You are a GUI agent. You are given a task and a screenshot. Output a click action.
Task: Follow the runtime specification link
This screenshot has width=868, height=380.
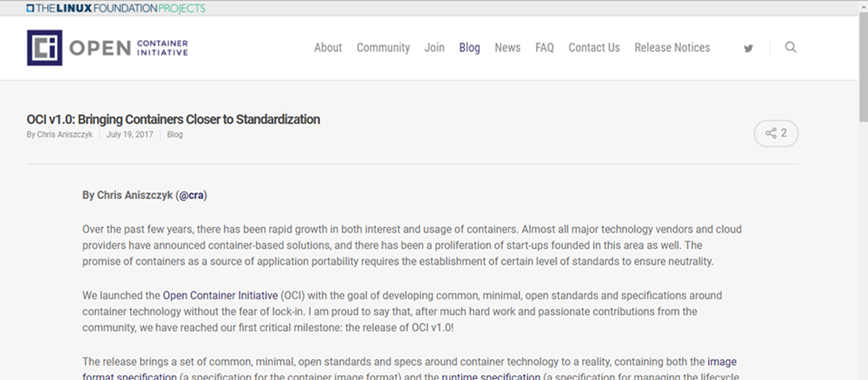pos(491,377)
